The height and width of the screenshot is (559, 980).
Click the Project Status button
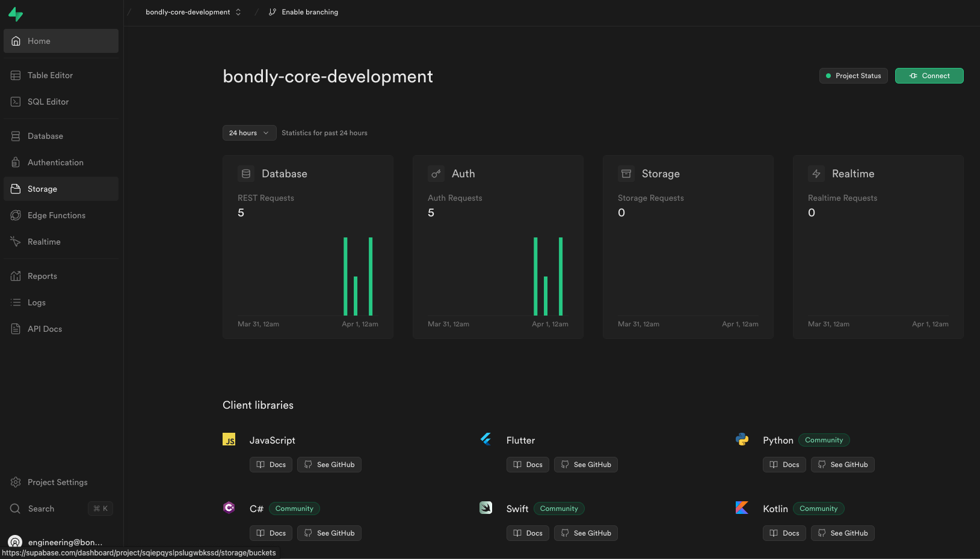pyautogui.click(x=853, y=76)
